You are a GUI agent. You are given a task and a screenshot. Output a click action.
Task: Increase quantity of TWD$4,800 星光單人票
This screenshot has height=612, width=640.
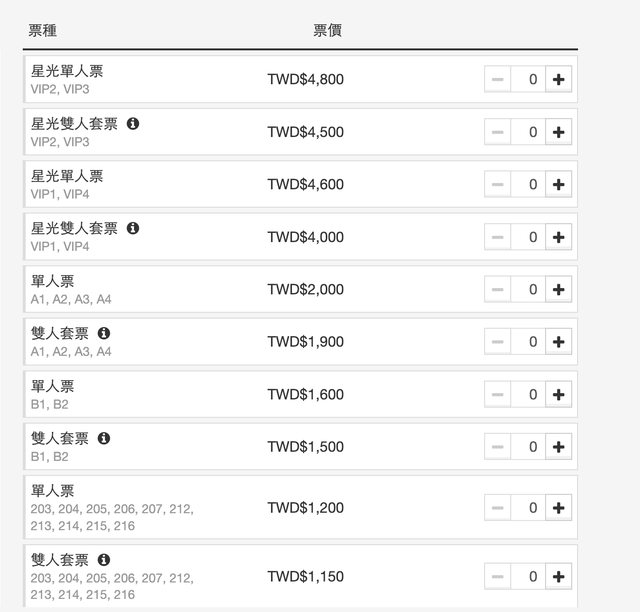[558, 79]
